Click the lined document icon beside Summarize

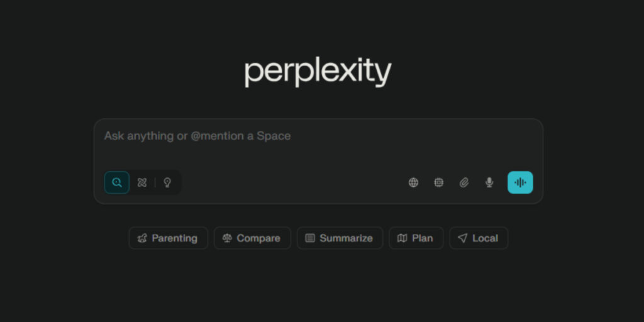(310, 238)
